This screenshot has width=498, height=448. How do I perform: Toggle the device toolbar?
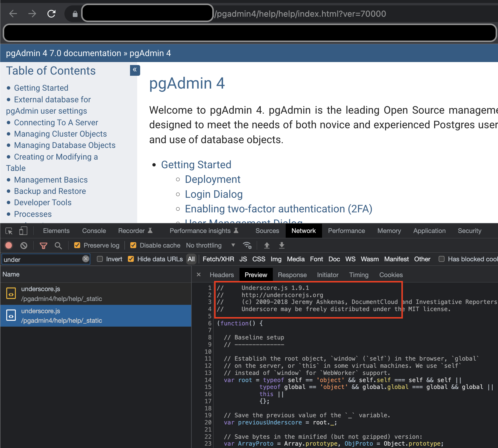click(x=24, y=231)
